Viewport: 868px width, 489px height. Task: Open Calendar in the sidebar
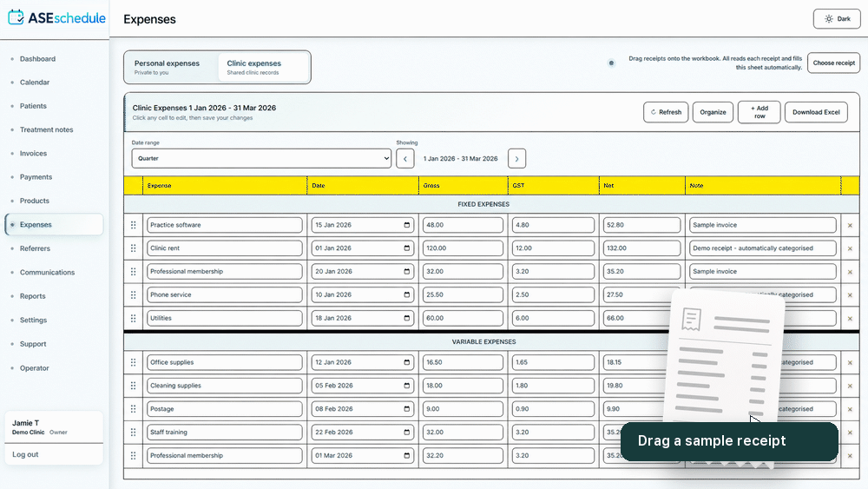click(35, 82)
